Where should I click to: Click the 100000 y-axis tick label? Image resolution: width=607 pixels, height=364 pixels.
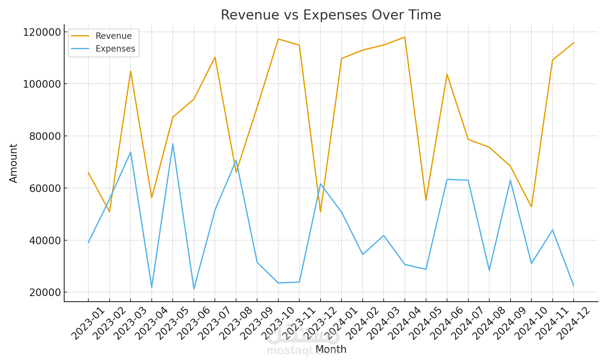(42, 84)
